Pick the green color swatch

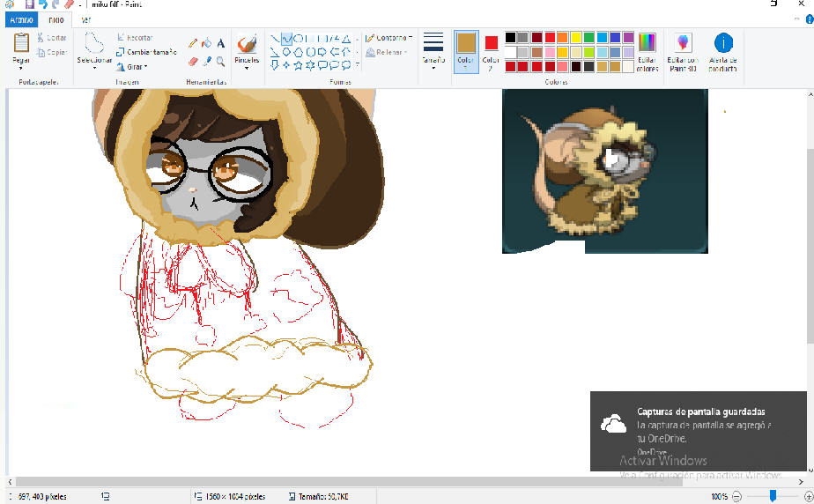[x=588, y=37]
